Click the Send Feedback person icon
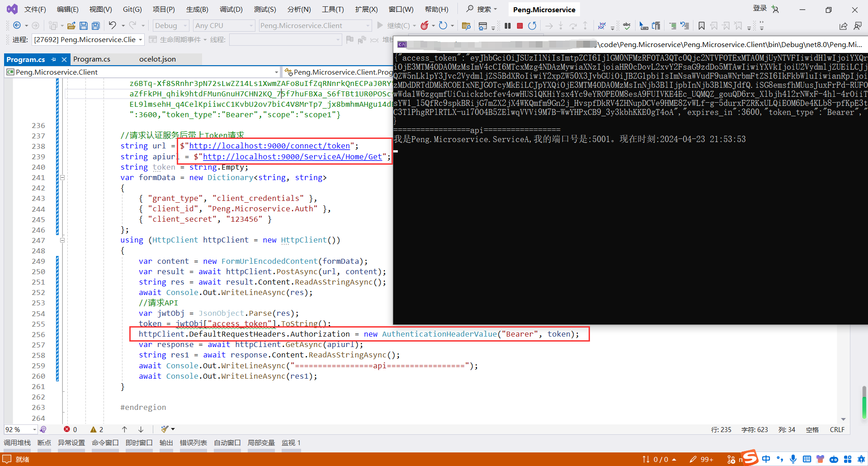The image size is (868, 466). (858, 26)
